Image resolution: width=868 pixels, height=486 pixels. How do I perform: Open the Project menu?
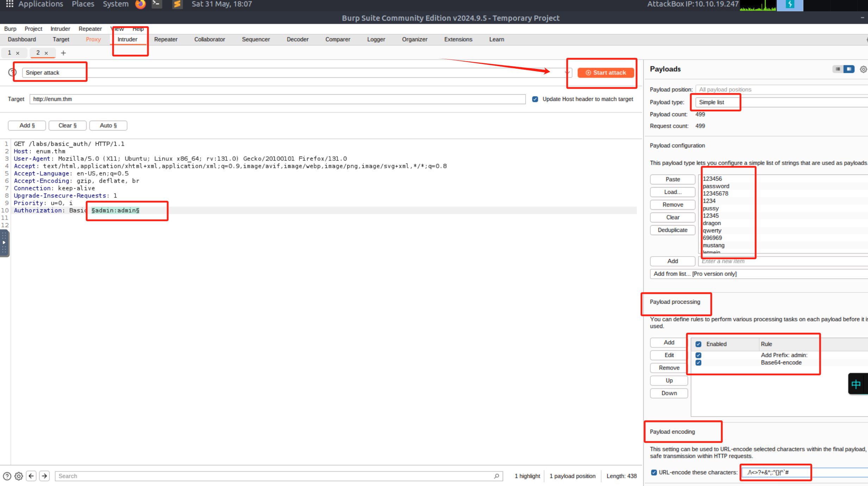pyautogui.click(x=33, y=29)
